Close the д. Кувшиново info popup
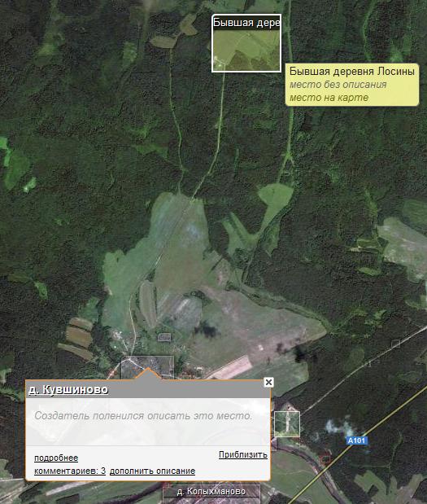The image size is (427, 504). click(268, 382)
